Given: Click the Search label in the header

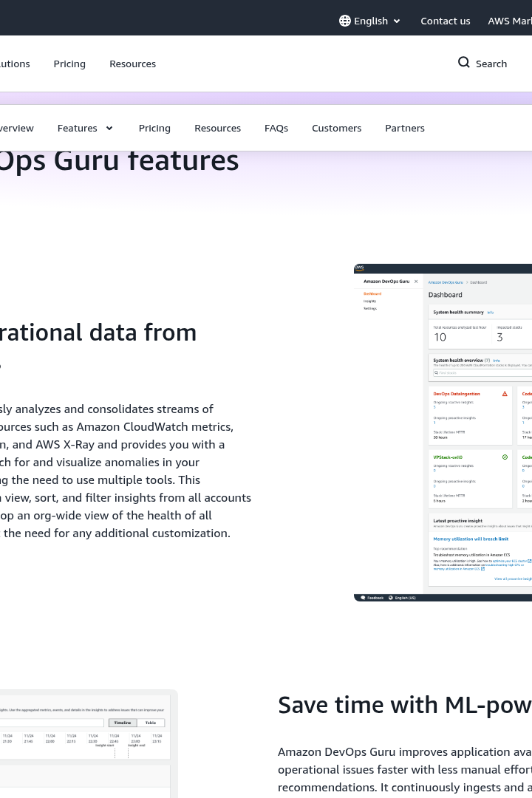Looking at the screenshot, I should (x=491, y=64).
